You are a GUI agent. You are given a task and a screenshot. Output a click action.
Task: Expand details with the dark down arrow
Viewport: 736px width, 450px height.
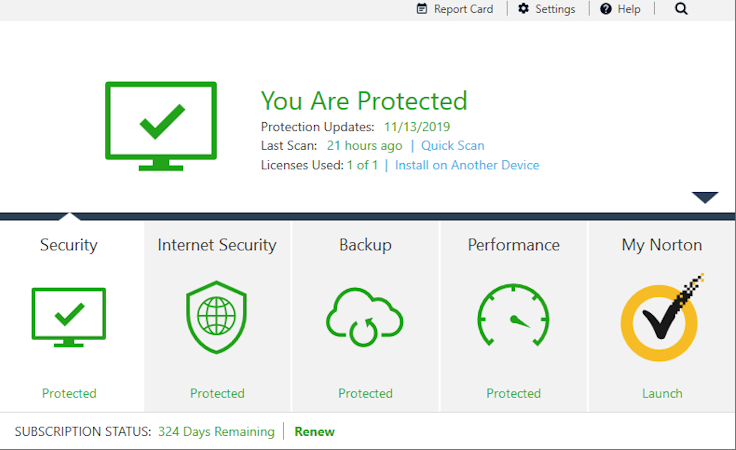click(x=705, y=197)
